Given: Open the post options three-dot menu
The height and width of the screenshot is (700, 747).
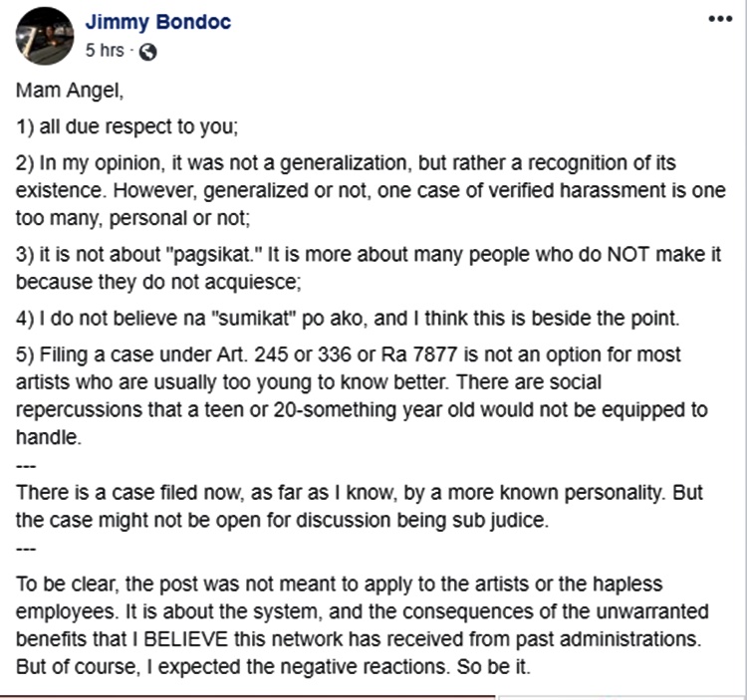Looking at the screenshot, I should (719, 19).
